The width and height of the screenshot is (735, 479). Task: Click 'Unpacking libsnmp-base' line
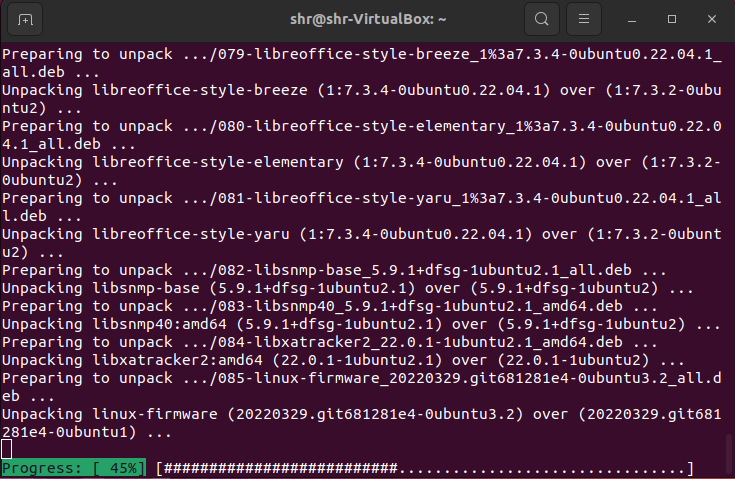point(347,288)
